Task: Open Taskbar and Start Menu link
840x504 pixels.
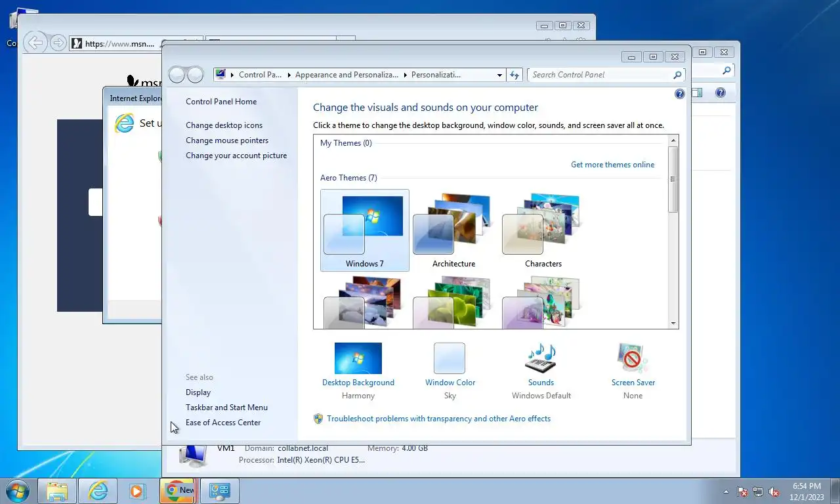Action: tap(226, 408)
